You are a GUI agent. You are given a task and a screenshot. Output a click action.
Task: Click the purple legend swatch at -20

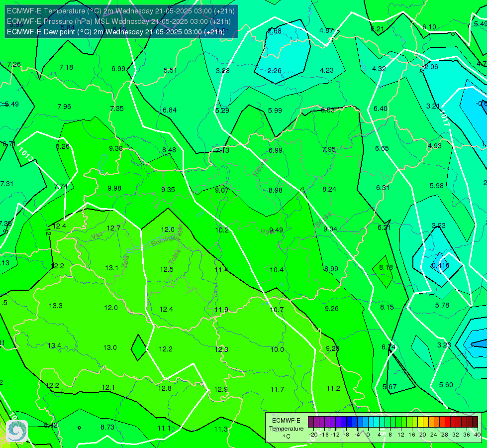[x=311, y=422]
